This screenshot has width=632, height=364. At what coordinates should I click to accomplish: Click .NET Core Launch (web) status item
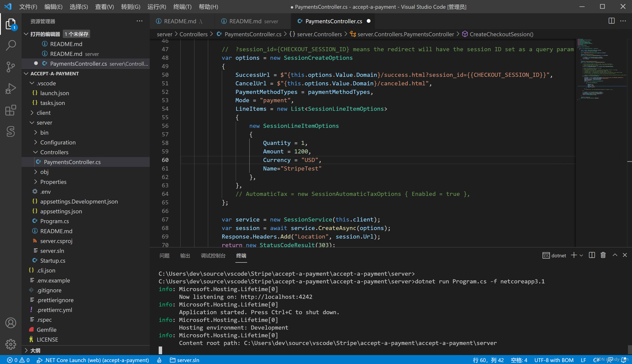tap(93, 360)
